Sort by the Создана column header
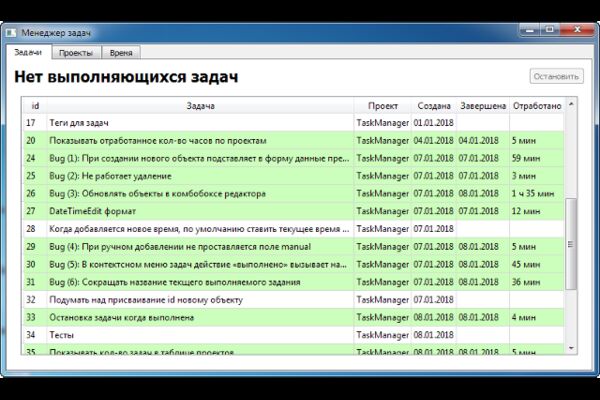Image resolution: width=600 pixels, height=400 pixels. (434, 106)
